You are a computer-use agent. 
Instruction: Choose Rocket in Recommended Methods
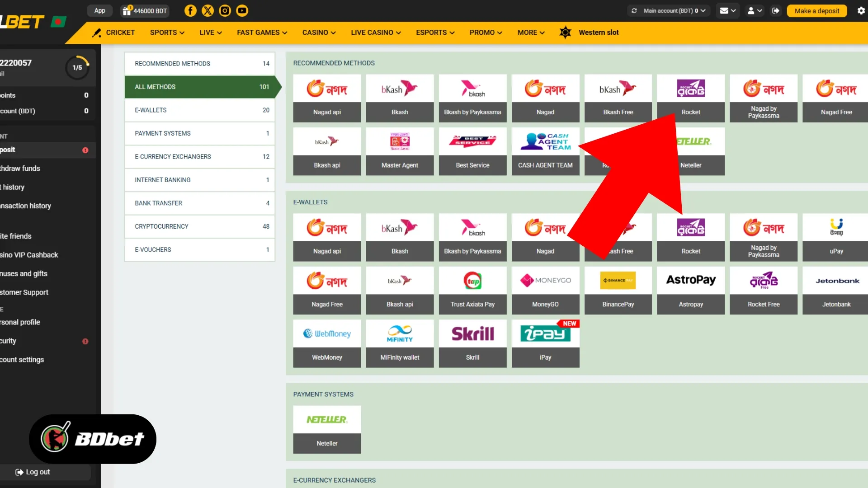(691, 98)
